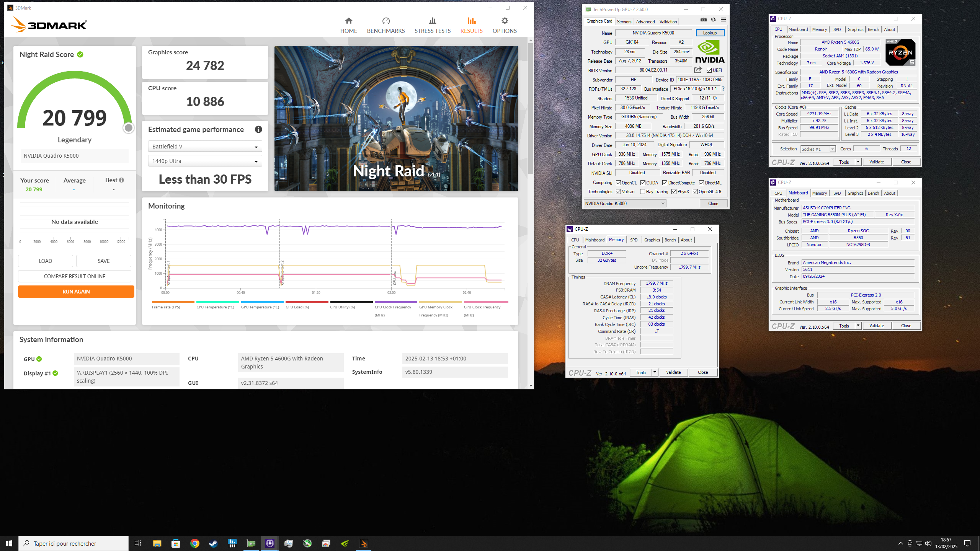Click Validate in the Memory CPU-Z window
This screenshot has width=980, height=551.
pos(673,372)
